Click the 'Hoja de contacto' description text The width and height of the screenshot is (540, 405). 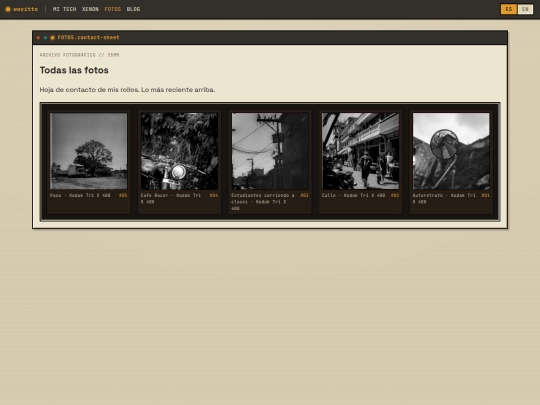point(127,90)
